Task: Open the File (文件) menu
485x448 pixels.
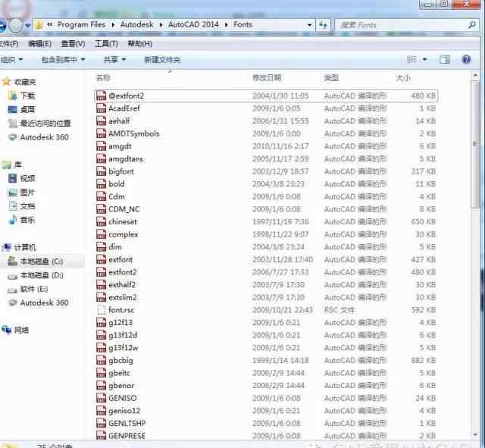Action: click(8, 44)
